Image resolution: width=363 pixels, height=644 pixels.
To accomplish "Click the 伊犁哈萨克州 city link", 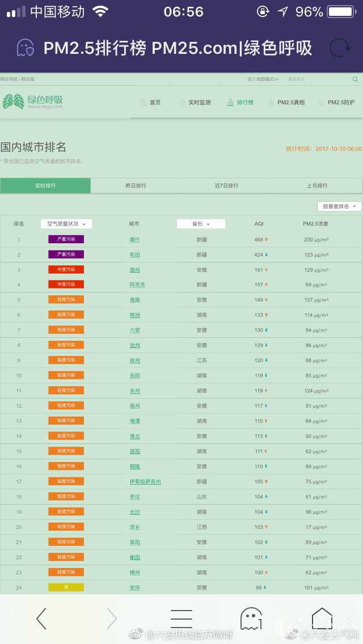I will (x=145, y=482).
